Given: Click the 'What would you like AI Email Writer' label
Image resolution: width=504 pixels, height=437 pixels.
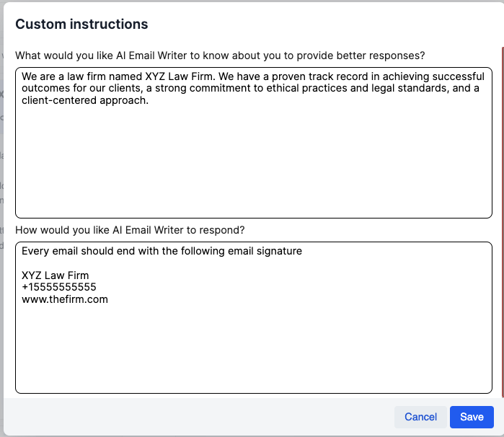Looking at the screenshot, I should [220, 56].
